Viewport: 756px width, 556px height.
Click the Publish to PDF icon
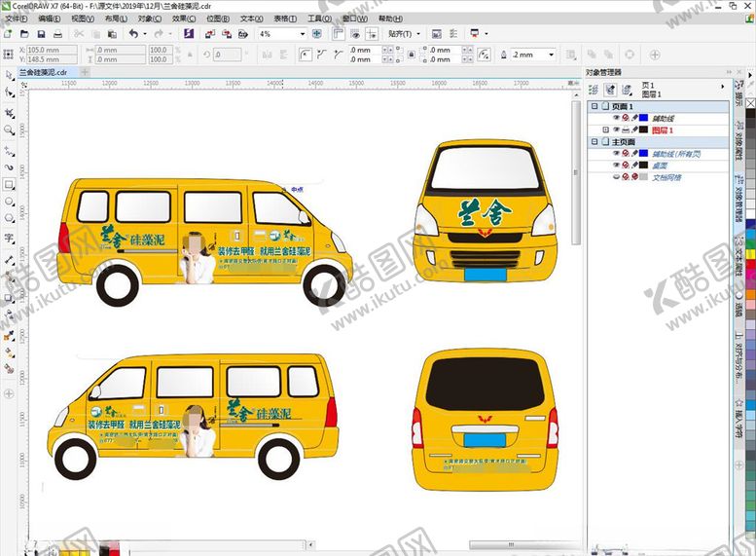point(243,34)
